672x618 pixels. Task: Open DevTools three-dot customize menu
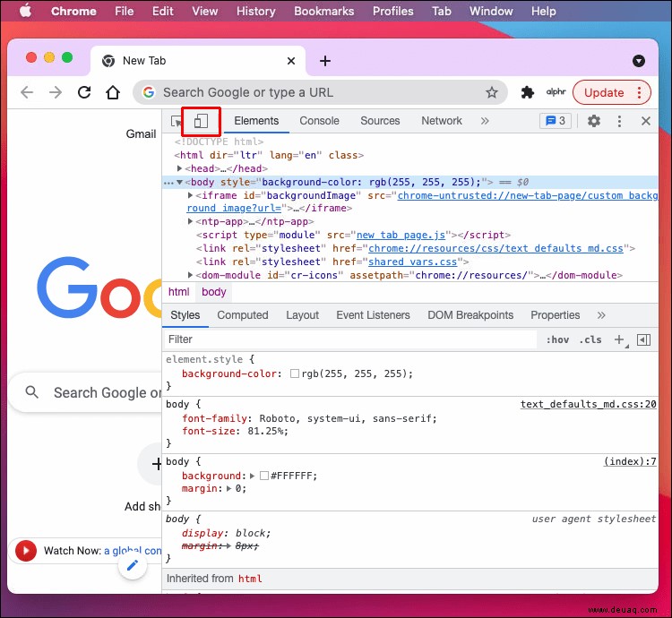point(619,121)
